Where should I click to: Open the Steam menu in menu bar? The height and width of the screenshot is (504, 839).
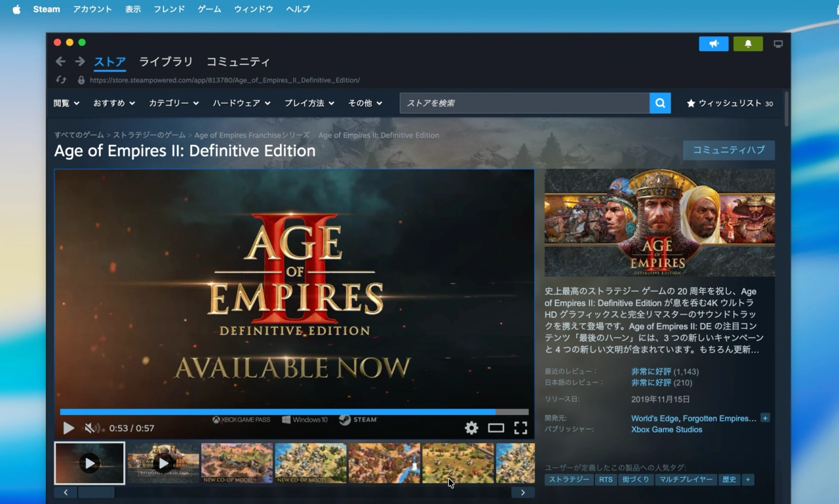click(47, 9)
